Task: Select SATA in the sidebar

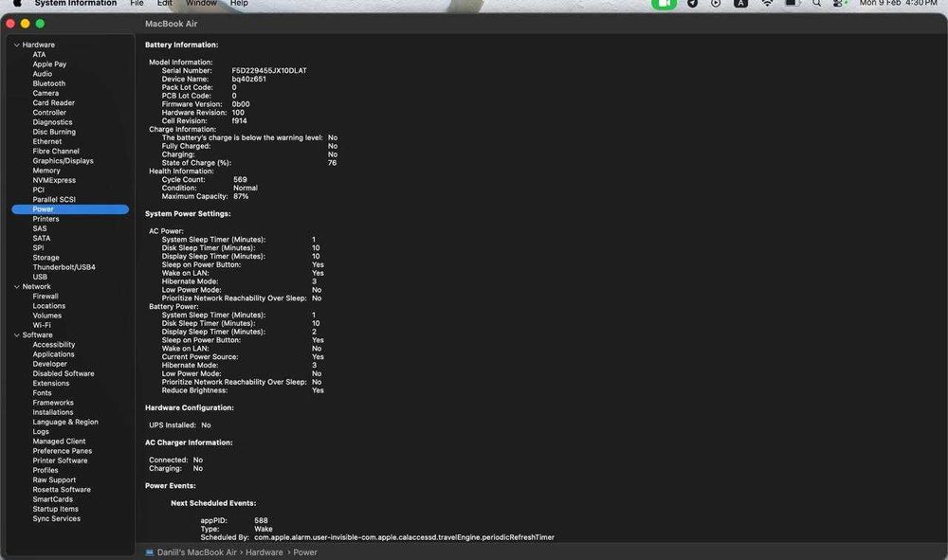Action: [42, 238]
